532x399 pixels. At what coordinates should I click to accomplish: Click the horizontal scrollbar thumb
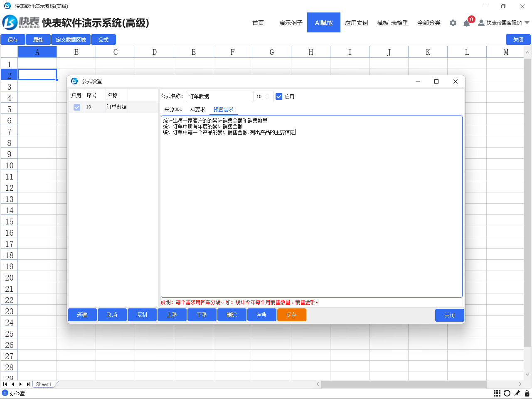click(x=404, y=384)
